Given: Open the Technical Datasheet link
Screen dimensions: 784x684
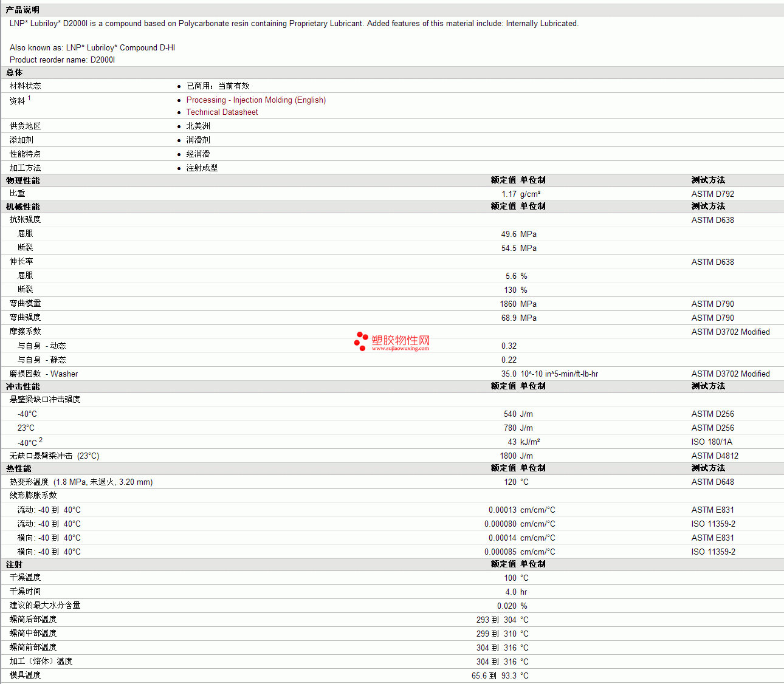Looking at the screenshot, I should (222, 112).
